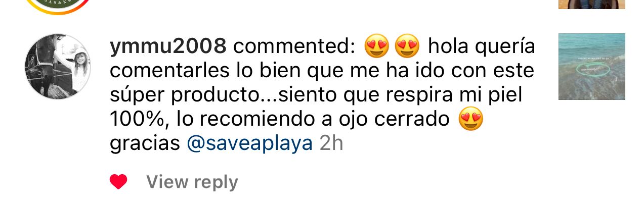Click the second heart-eyes emoji before hola
Image resolution: width=644 pixels, height=208 pixels.
coord(408,47)
